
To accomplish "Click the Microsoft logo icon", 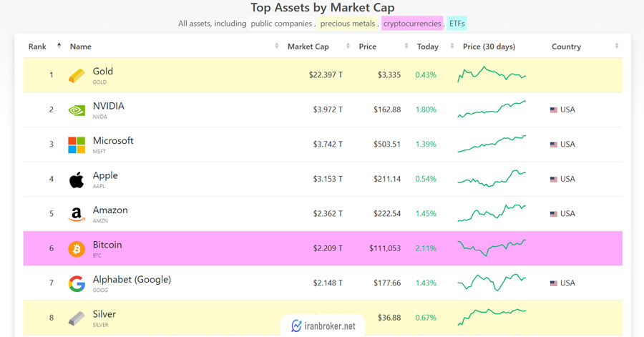I will [77, 145].
